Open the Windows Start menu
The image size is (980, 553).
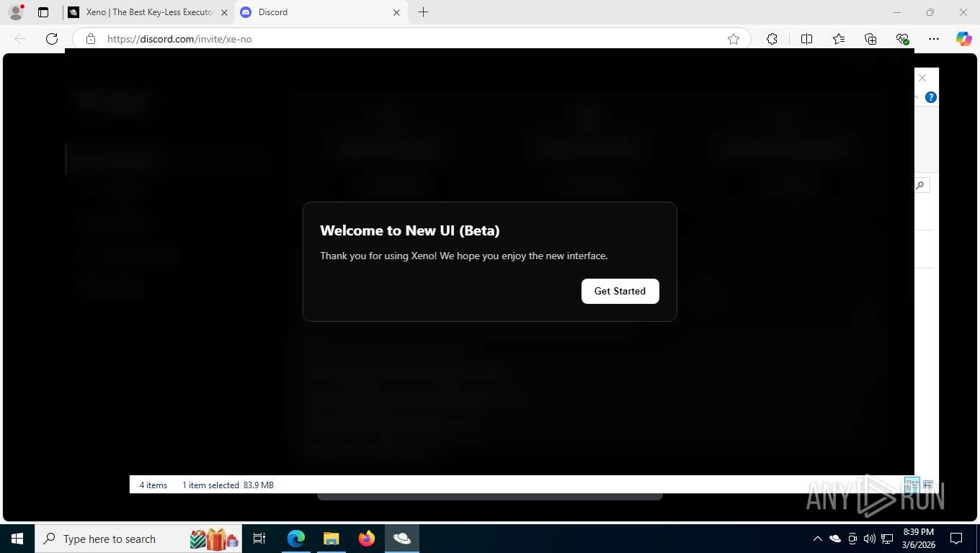click(17, 539)
